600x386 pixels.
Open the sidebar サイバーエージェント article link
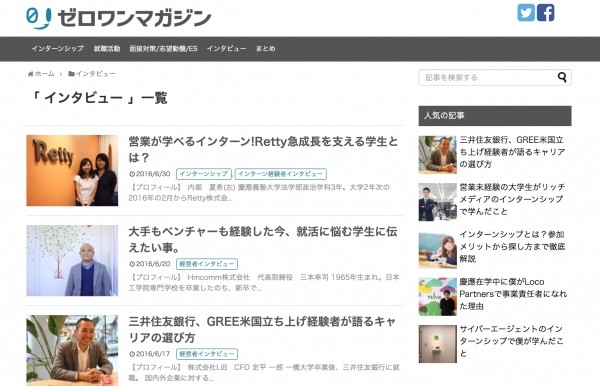[511, 341]
